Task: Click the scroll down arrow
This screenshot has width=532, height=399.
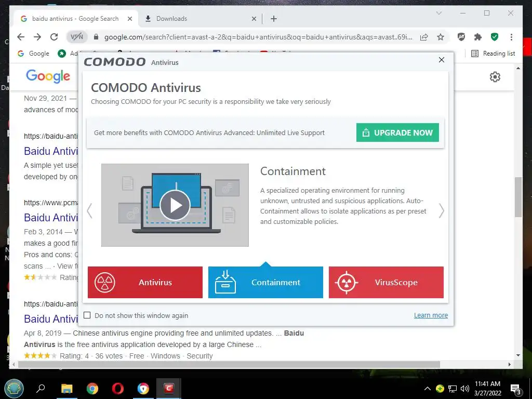Action: pyautogui.click(x=518, y=355)
